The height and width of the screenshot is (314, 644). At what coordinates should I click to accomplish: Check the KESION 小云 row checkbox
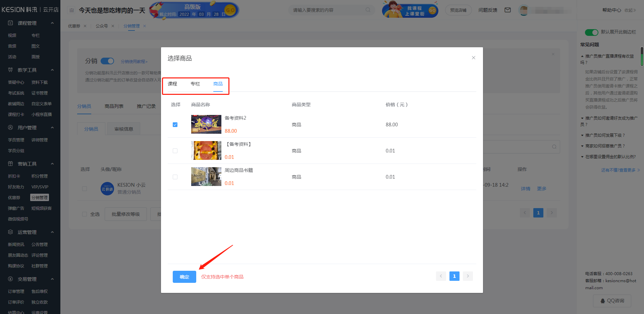(85, 189)
